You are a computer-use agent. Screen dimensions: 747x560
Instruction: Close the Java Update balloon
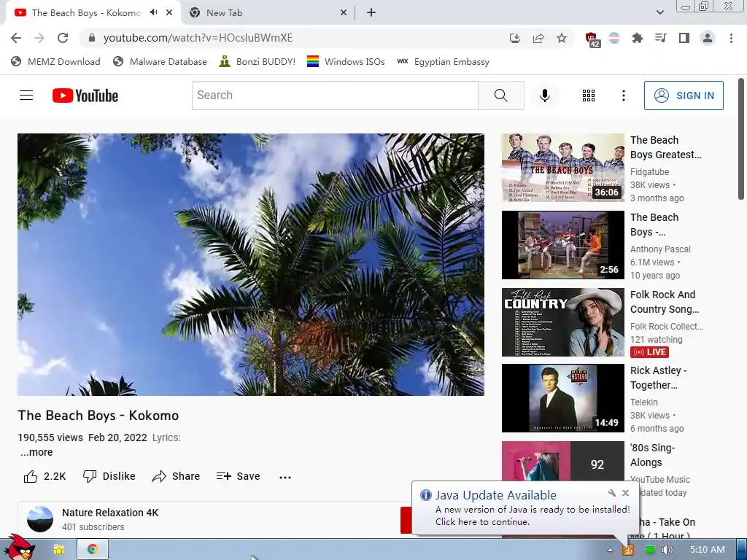click(625, 493)
